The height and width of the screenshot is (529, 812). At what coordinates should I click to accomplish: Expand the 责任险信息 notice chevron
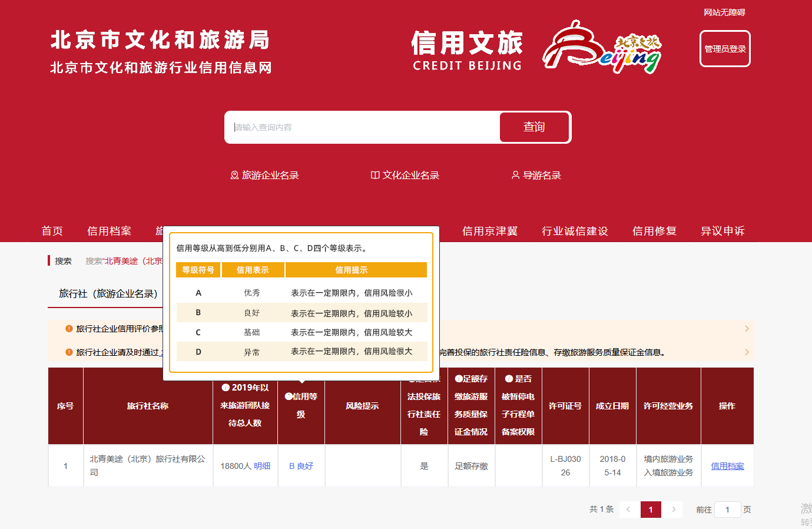click(x=747, y=352)
